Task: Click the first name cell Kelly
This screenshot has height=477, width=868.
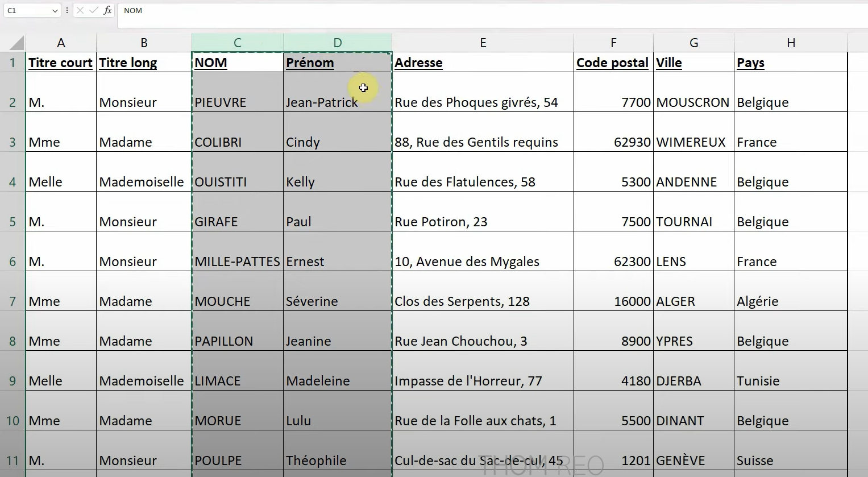Action: point(338,172)
